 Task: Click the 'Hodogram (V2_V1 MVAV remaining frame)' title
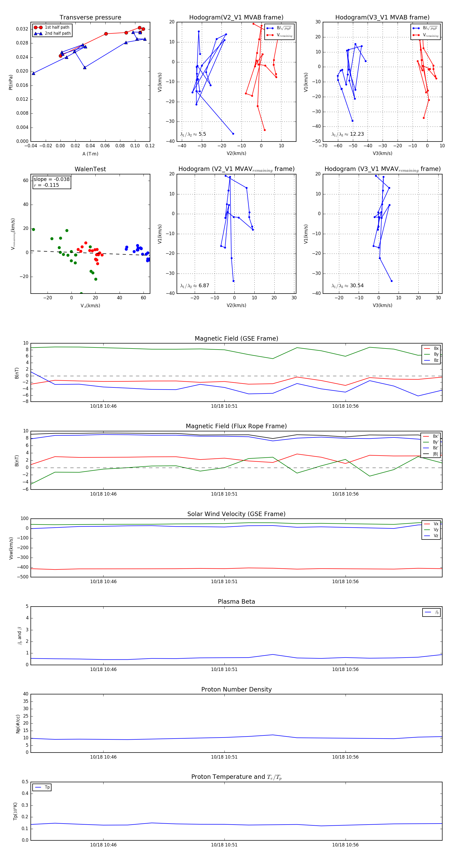pos(236,169)
